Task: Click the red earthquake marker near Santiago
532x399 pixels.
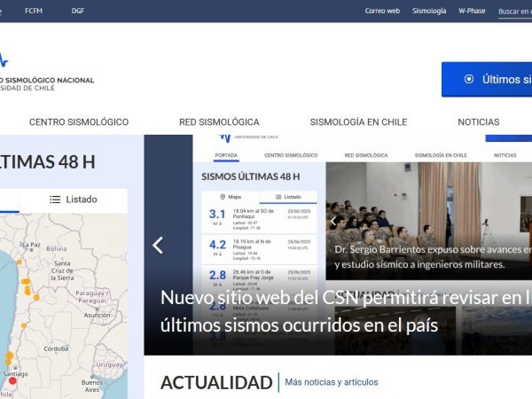Action: [x=12, y=381]
